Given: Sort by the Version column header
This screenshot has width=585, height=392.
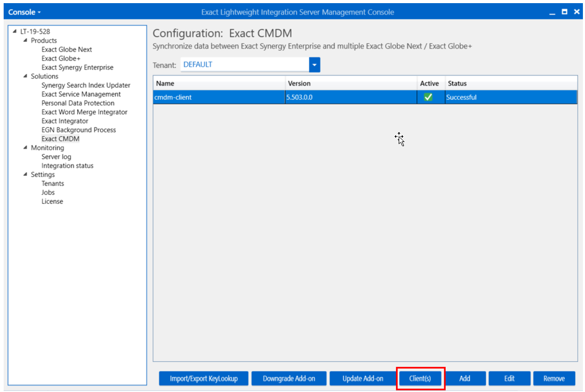Looking at the screenshot, I should 351,83.
